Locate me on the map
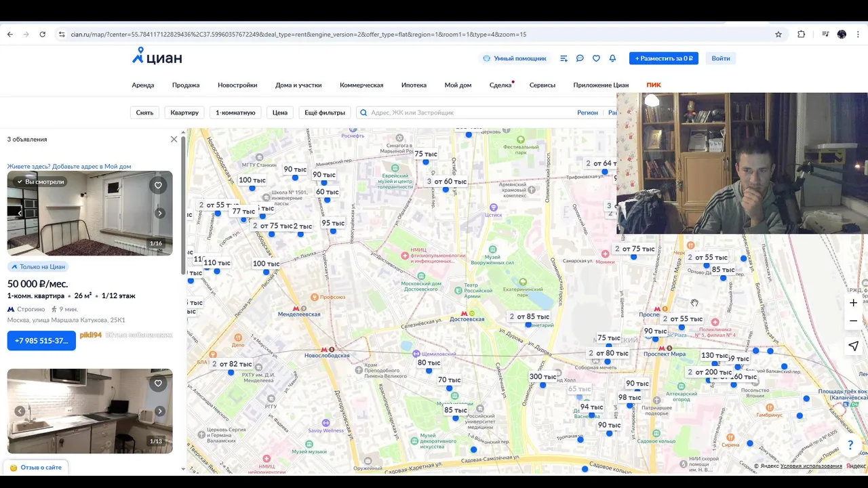 853,346
